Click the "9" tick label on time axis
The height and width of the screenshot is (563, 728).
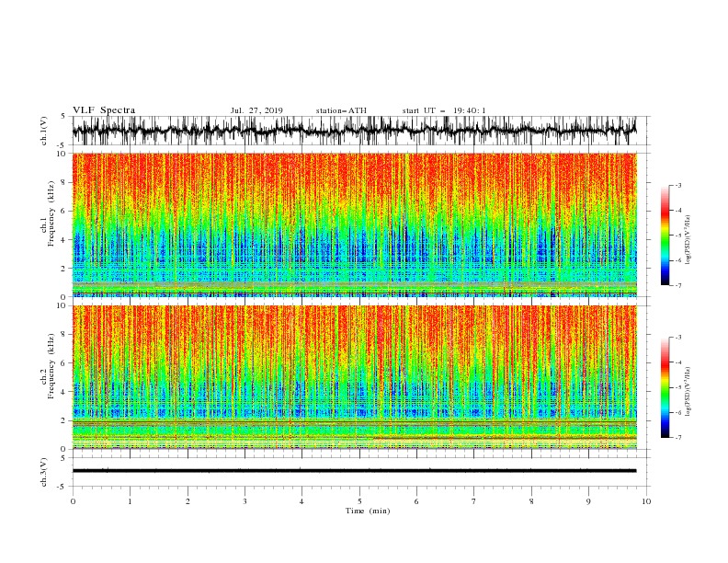tap(588, 501)
